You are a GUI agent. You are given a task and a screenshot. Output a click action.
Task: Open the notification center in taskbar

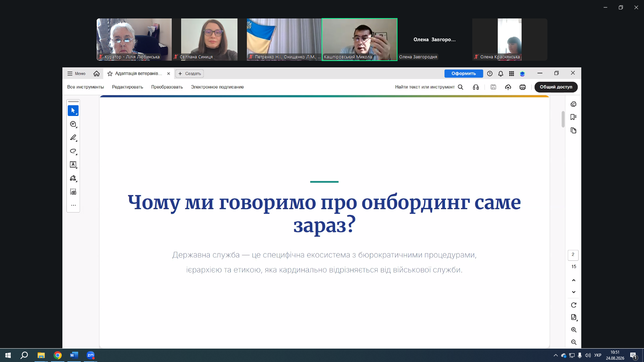pos(633,356)
